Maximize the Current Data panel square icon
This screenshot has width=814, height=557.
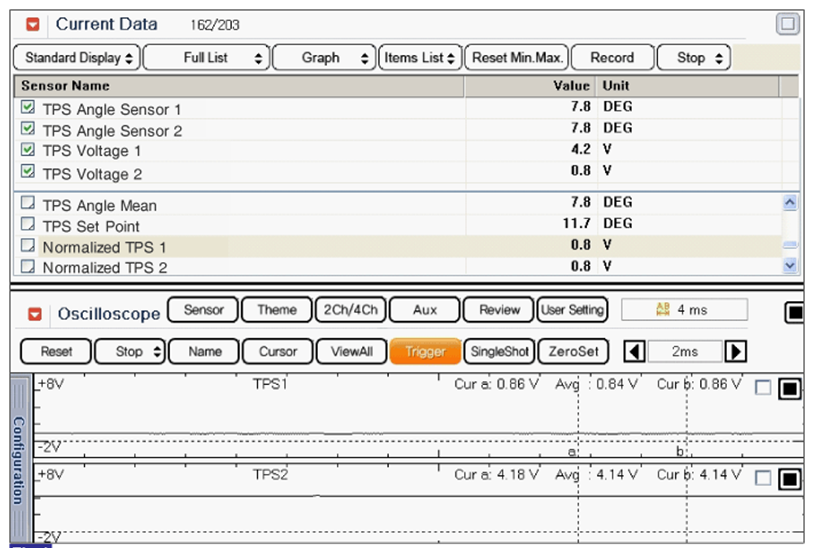tap(787, 24)
